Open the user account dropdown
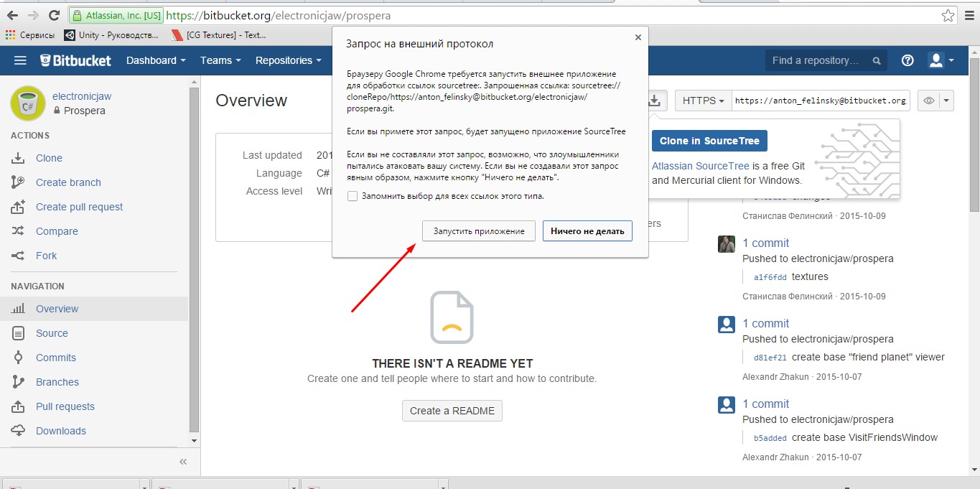This screenshot has width=980, height=489. [941, 60]
